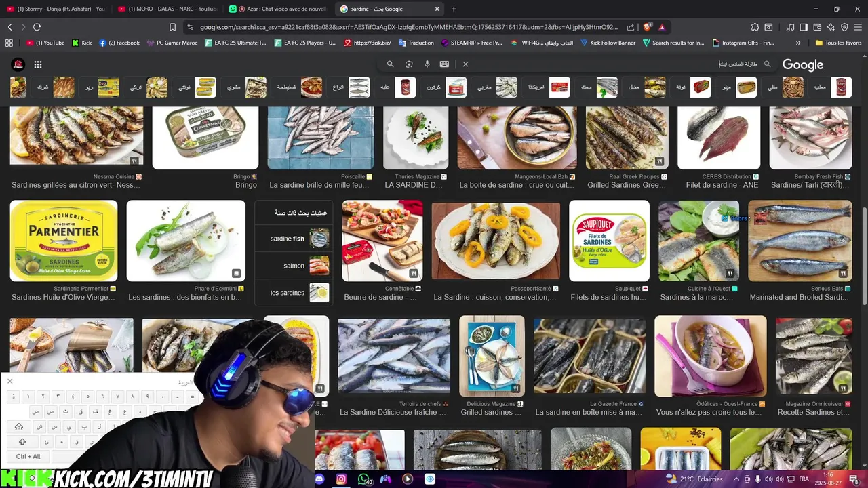This screenshot has height=488, width=868.
Task: Open the YouTube bookmark
Action: click(46, 43)
